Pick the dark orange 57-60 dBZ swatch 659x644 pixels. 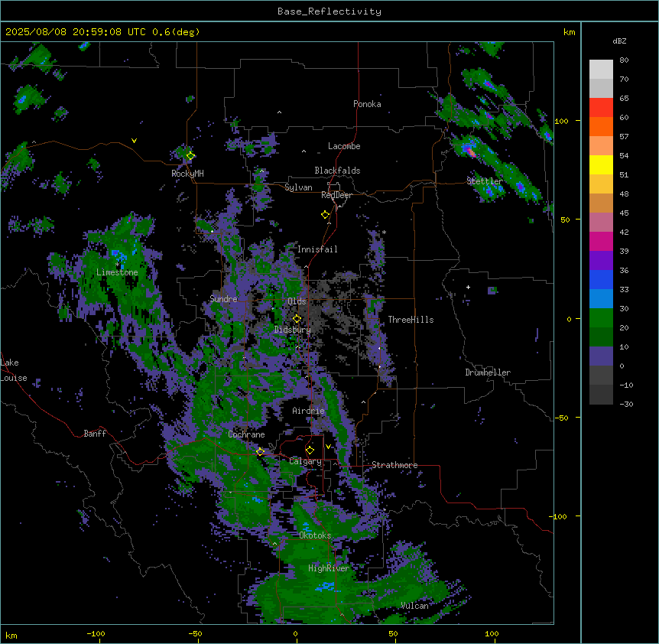[601, 126]
